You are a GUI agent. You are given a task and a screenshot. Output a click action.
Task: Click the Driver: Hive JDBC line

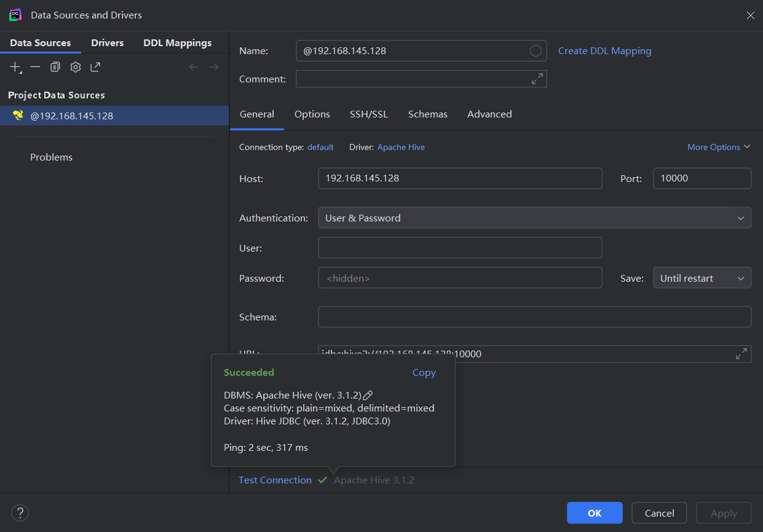tap(307, 421)
